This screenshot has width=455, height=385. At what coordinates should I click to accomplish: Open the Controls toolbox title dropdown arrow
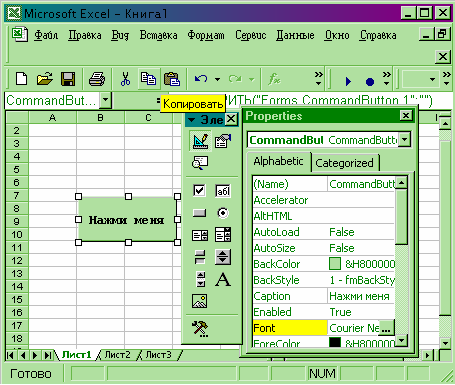[192, 120]
